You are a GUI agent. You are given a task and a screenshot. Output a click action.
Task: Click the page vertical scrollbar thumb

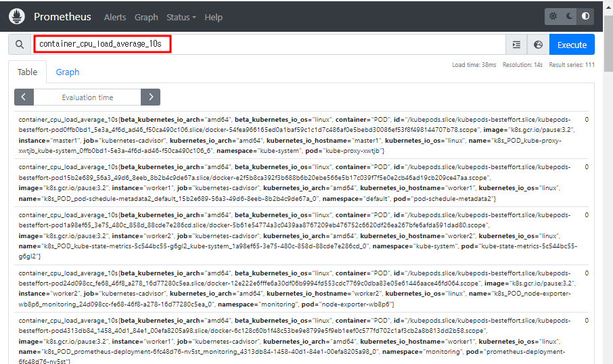[x=608, y=43]
